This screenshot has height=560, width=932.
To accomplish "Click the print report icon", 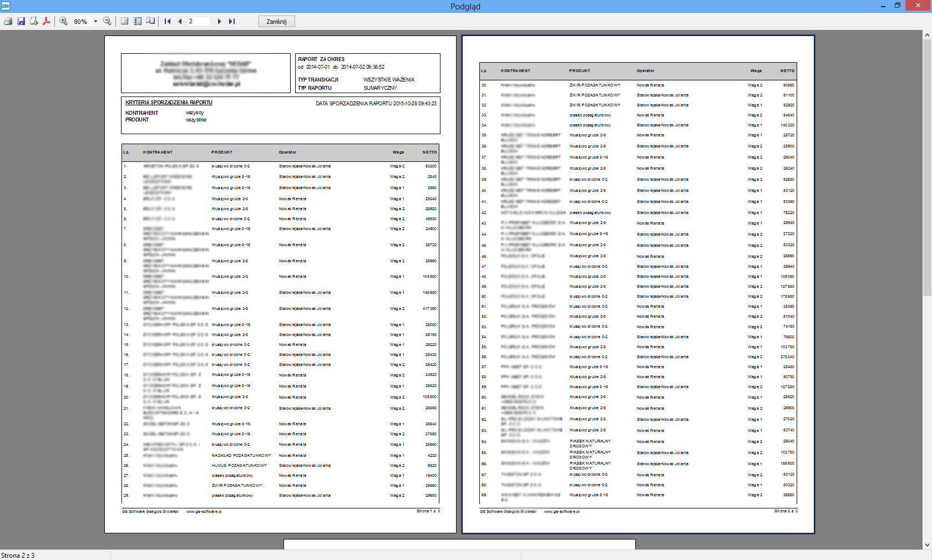I will coord(8,21).
